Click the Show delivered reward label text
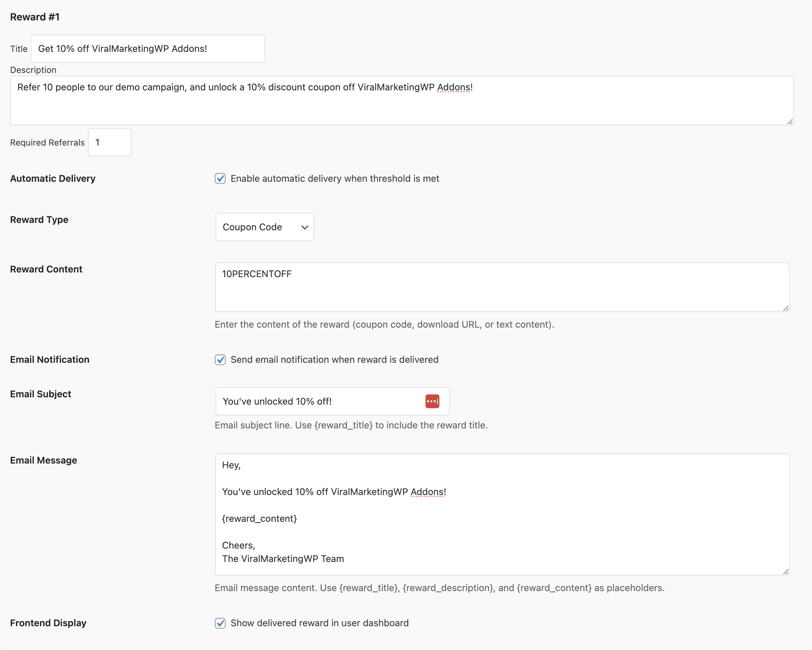The width and height of the screenshot is (812, 650). (319, 623)
